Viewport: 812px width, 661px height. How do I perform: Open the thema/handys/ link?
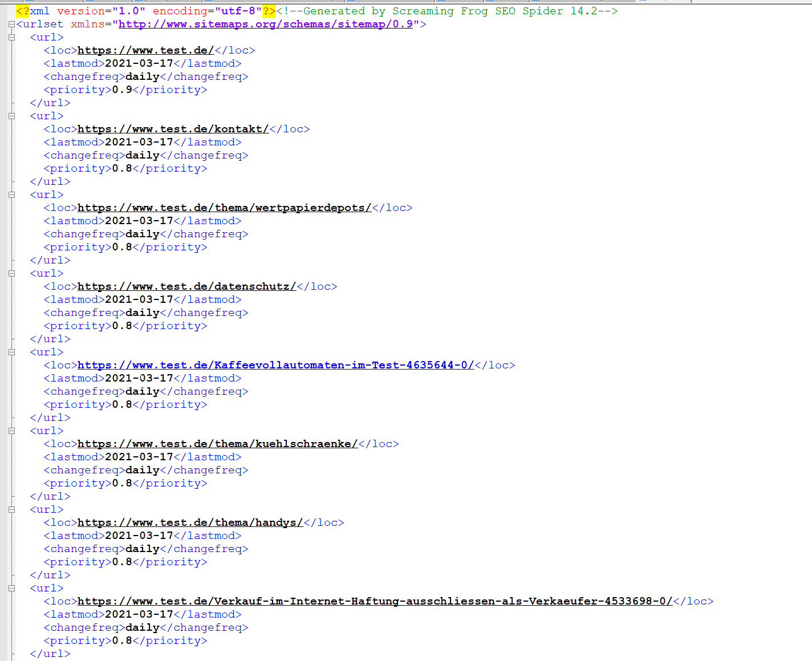(x=190, y=522)
